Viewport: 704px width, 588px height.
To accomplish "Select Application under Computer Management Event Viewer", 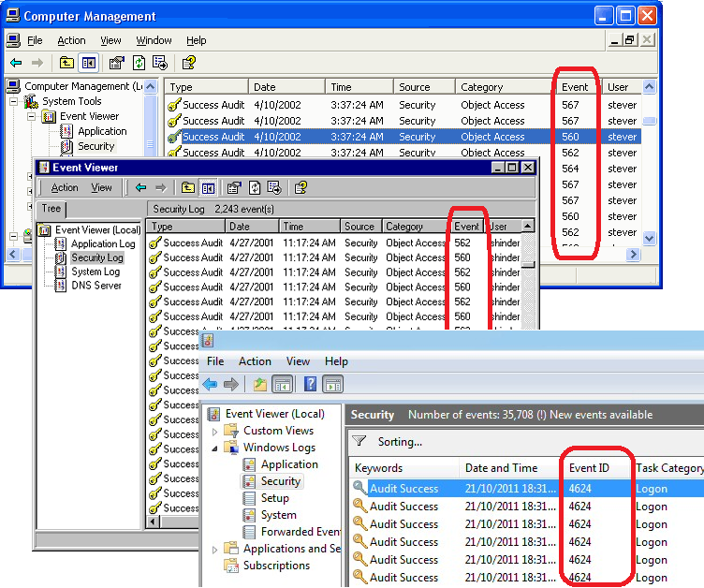I will [102, 131].
